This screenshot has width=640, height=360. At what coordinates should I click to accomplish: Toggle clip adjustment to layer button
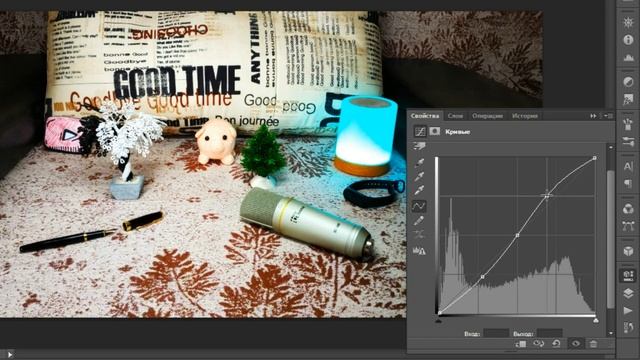[x=521, y=344]
